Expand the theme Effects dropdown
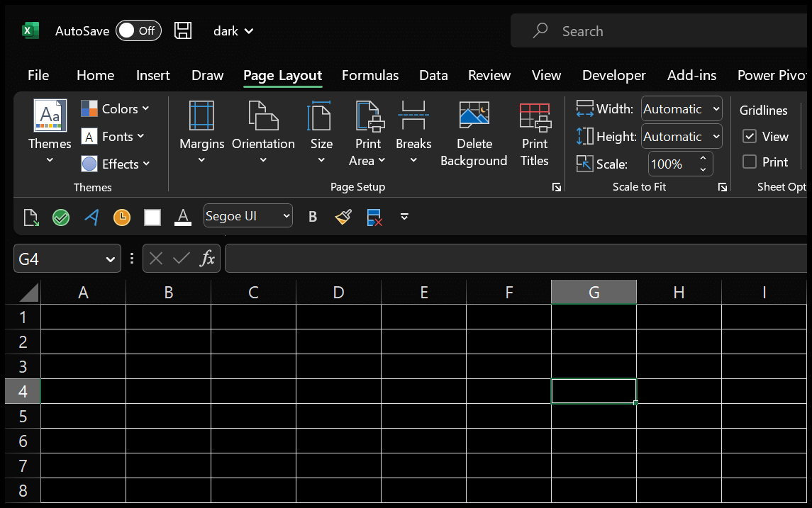The height and width of the screenshot is (508, 812). click(x=116, y=164)
